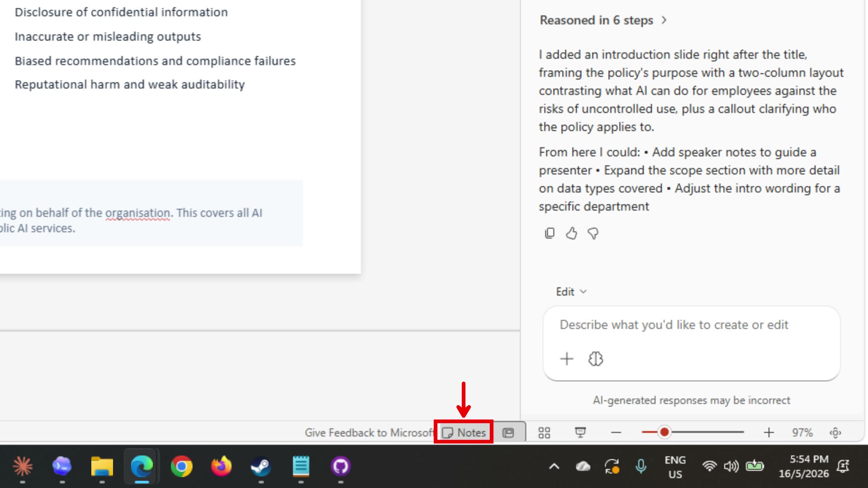Click 'Disclosure of confidential information' line
Screen dimensions: 868x488
(121, 12)
